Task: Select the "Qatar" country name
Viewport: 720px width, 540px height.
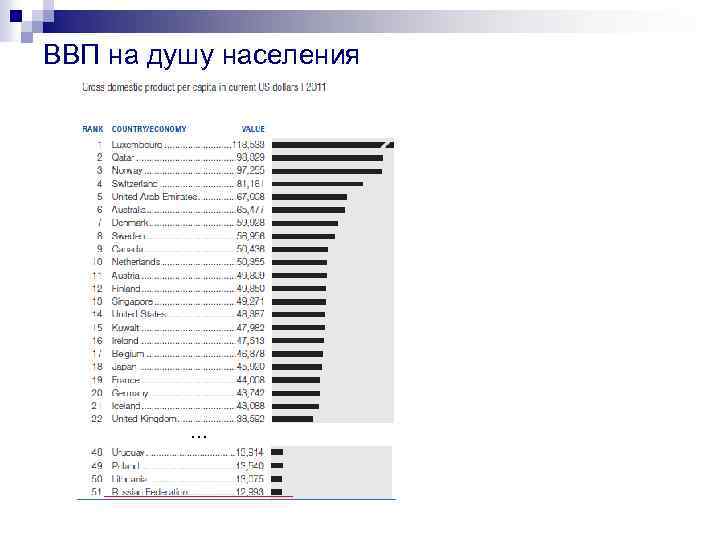Action: (123, 158)
